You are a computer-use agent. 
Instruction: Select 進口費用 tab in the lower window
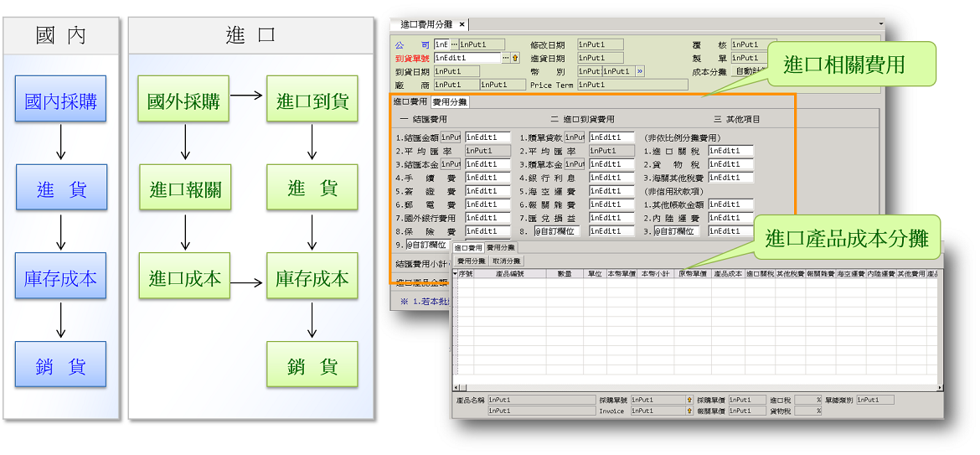(x=468, y=248)
